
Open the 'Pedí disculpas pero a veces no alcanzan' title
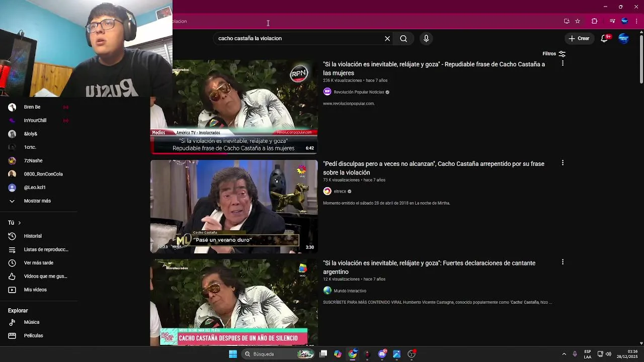click(x=434, y=168)
